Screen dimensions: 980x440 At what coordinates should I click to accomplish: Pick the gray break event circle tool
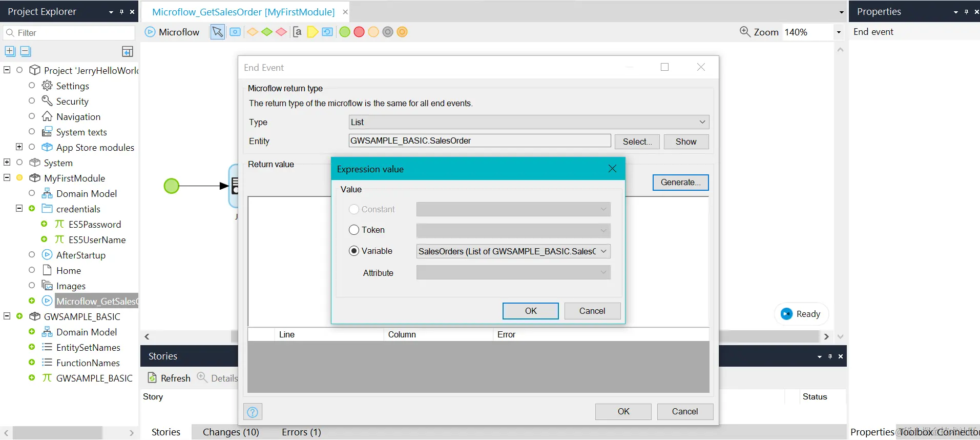click(388, 32)
